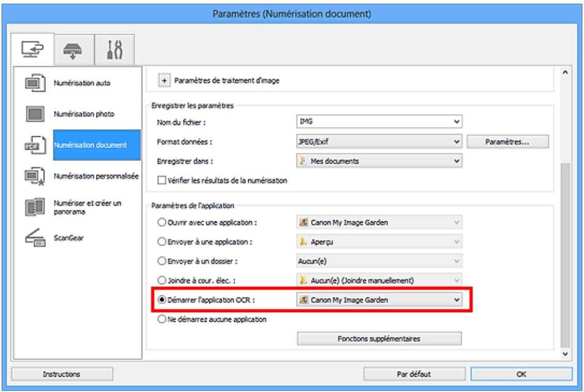Select Numérisation document in the sidebar list
The width and height of the screenshot is (584, 392).
pyautogui.click(x=97, y=145)
